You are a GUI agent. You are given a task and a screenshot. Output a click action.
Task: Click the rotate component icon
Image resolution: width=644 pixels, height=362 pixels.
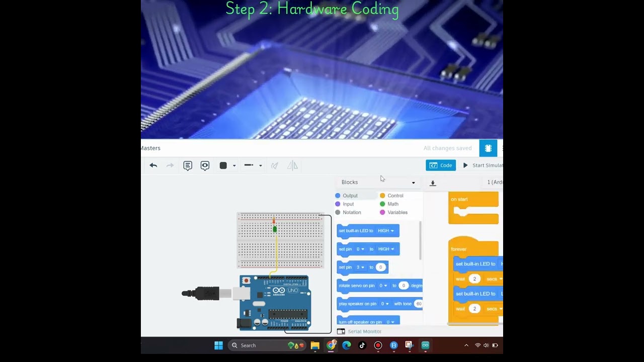coord(275,165)
